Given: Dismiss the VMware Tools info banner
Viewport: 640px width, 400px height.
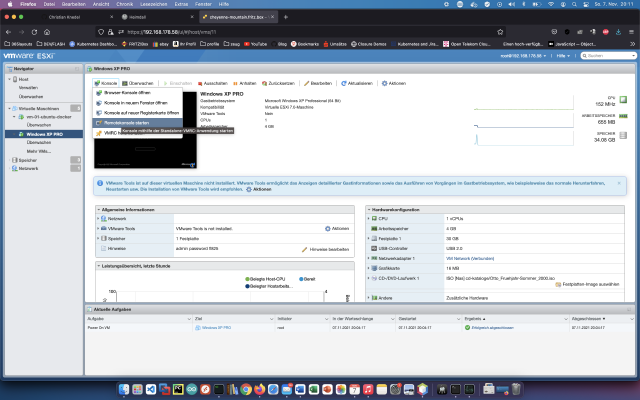Looking at the screenshot, I should pyautogui.click(x=619, y=183).
